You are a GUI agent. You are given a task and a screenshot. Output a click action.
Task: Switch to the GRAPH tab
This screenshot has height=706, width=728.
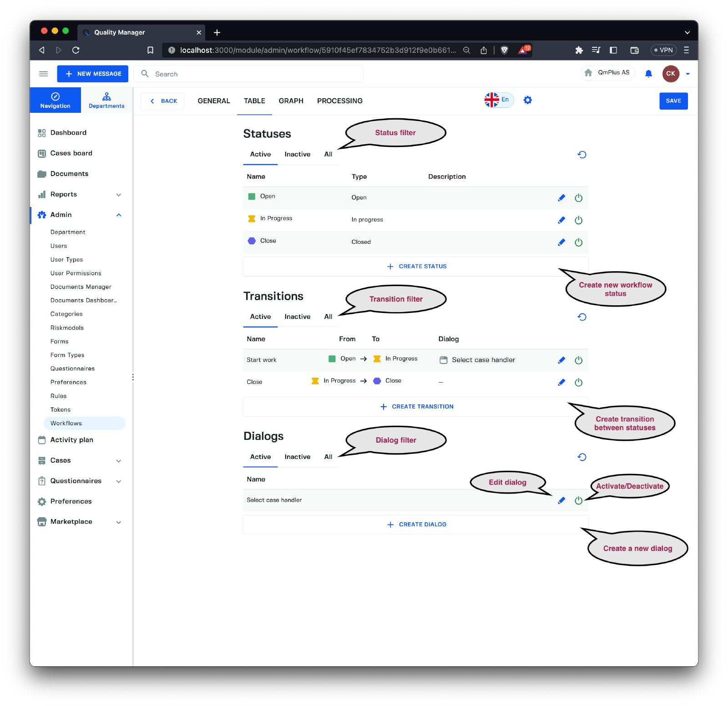tap(291, 101)
